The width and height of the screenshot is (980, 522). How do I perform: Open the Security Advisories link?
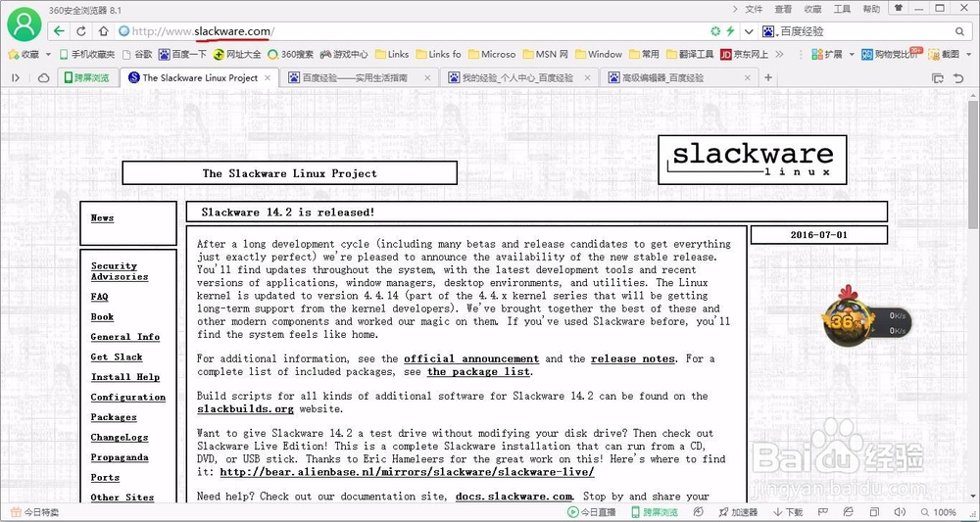[x=120, y=271]
